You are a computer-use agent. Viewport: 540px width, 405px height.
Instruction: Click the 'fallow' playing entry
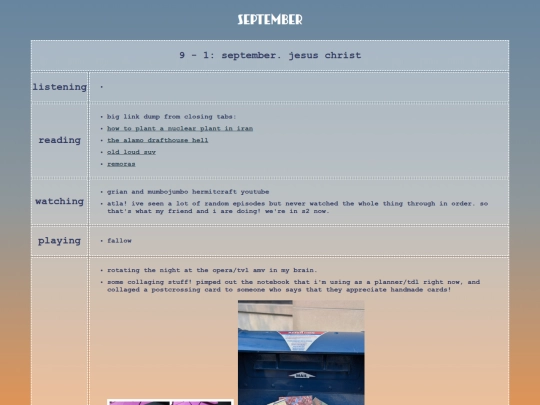(119, 241)
